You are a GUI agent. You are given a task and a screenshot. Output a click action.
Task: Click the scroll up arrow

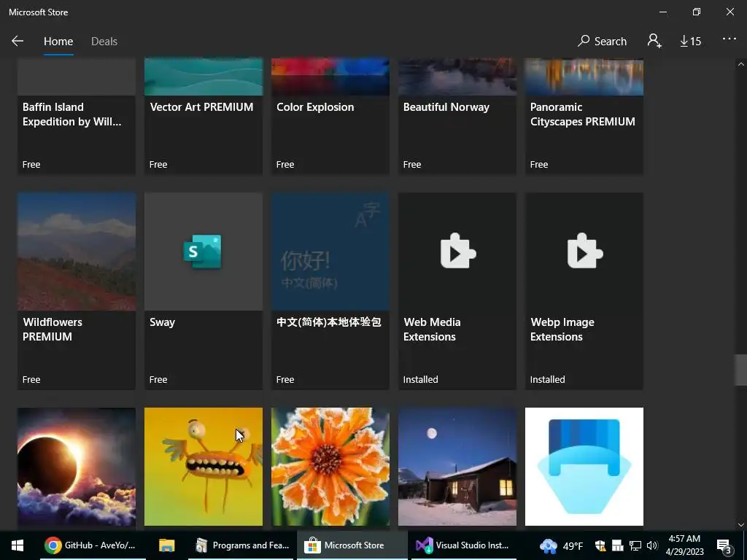[x=741, y=64]
